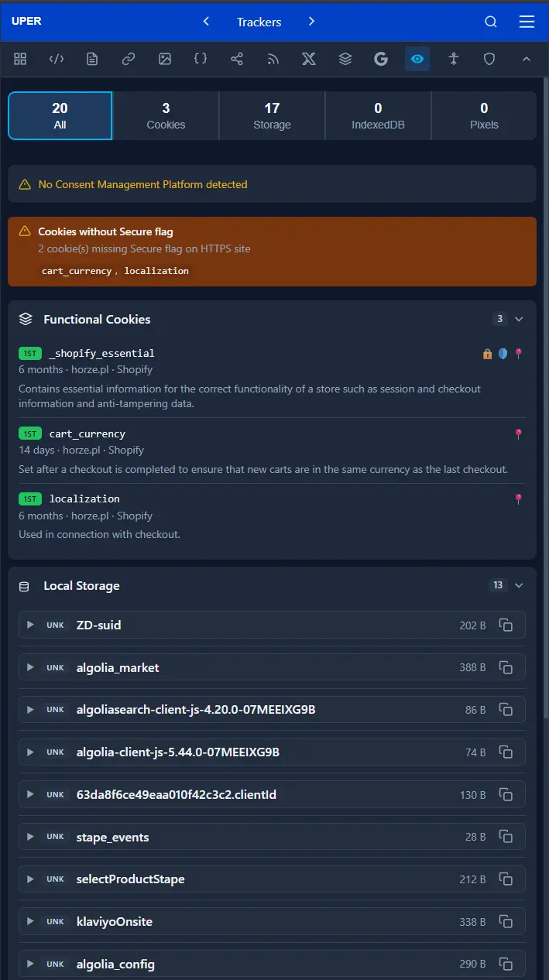Copy the algoliasearch-client-js-4.20.0 value
This screenshot has height=980, width=549.
pyautogui.click(x=506, y=710)
